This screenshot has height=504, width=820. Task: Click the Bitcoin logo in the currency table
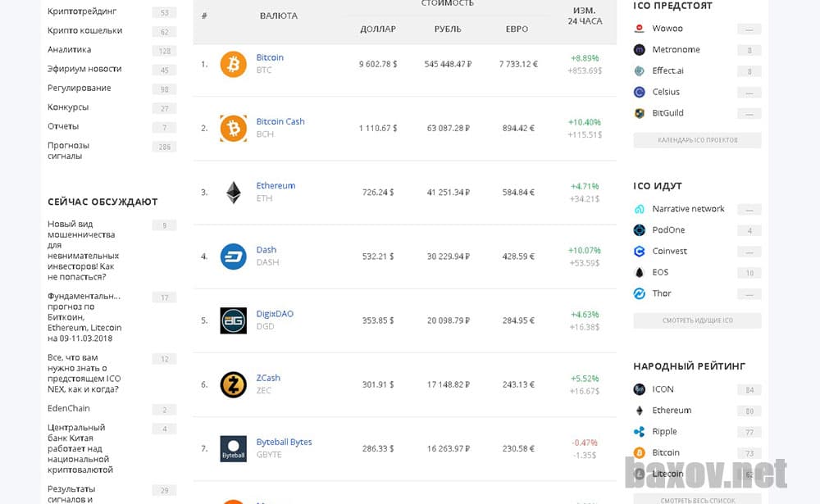pyautogui.click(x=233, y=64)
